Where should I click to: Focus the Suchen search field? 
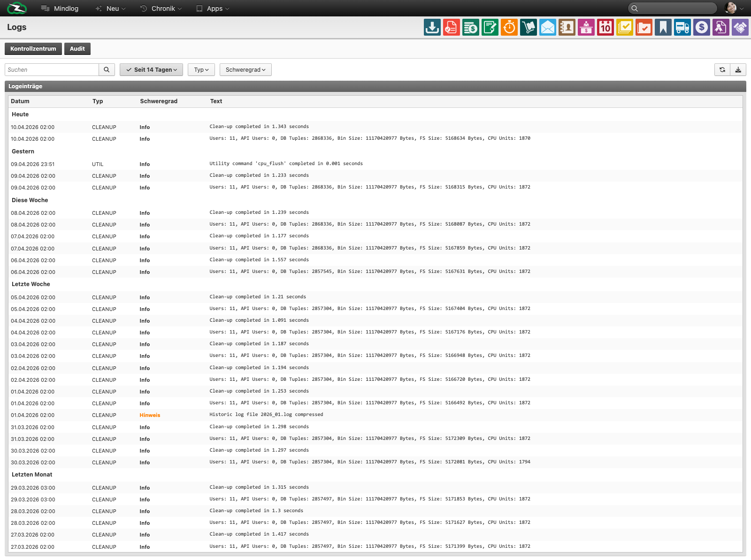click(x=52, y=69)
